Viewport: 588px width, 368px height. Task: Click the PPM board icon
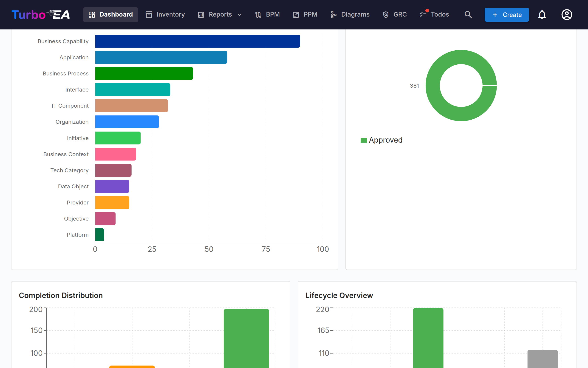[x=296, y=14]
